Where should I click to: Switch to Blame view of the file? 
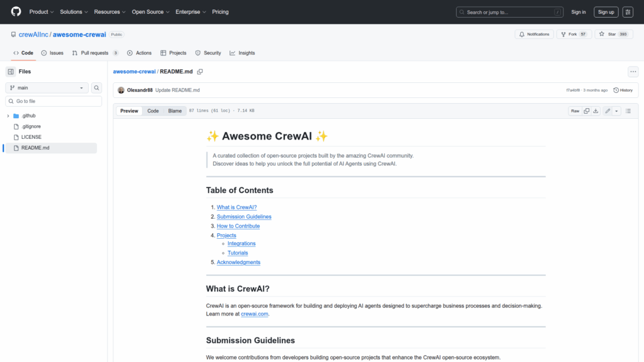[x=175, y=111]
